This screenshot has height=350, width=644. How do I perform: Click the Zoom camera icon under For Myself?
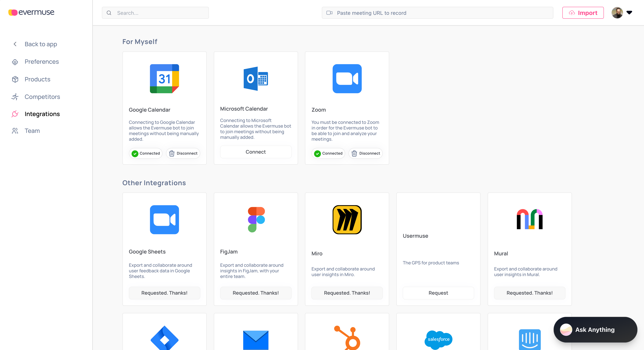point(347,79)
